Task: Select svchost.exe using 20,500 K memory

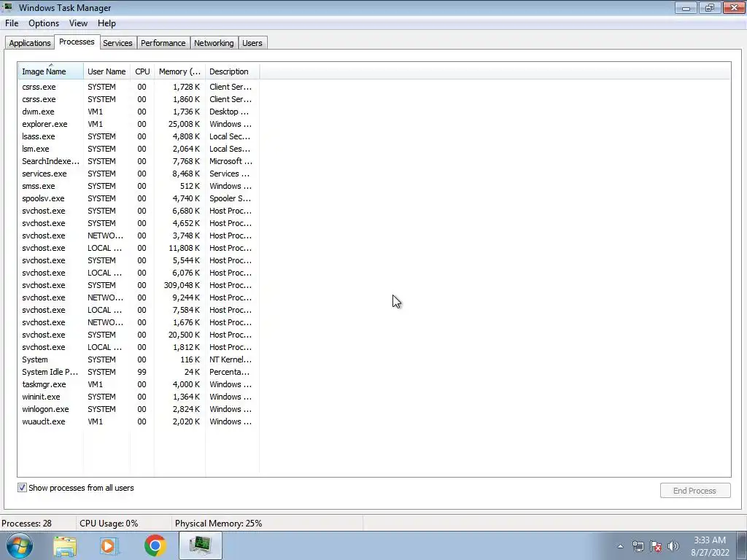Action: pyautogui.click(x=139, y=334)
